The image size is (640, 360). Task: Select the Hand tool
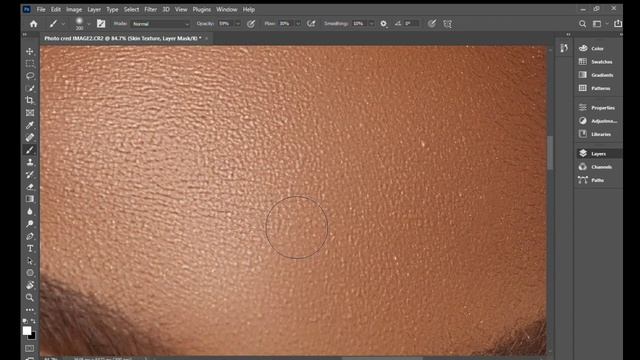(30, 285)
